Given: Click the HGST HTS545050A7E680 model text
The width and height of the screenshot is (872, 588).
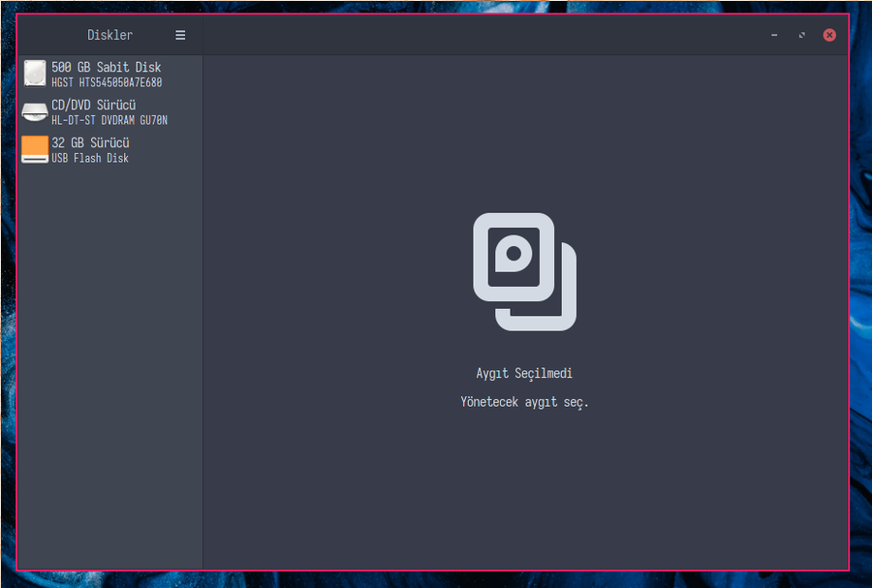Looking at the screenshot, I should point(107,82).
